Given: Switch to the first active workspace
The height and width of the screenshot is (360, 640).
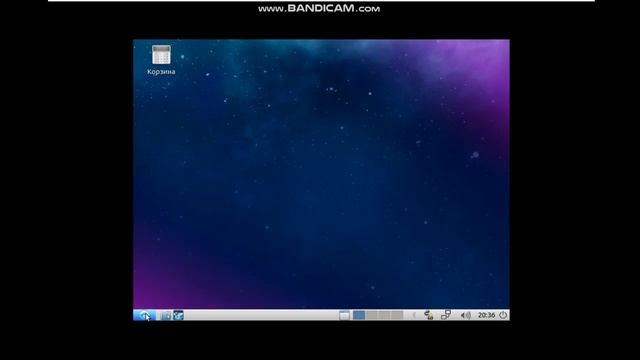Looking at the screenshot, I should (x=359, y=315).
